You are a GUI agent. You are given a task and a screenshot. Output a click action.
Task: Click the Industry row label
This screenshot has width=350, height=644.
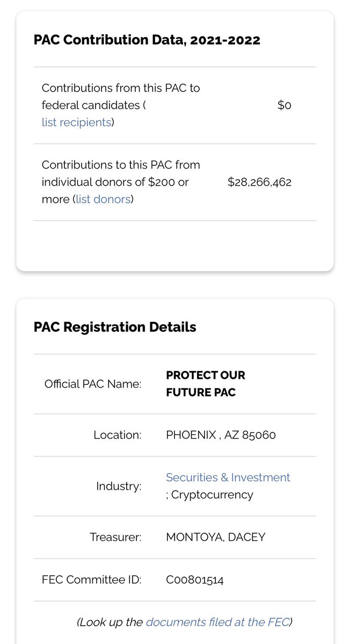click(x=119, y=486)
